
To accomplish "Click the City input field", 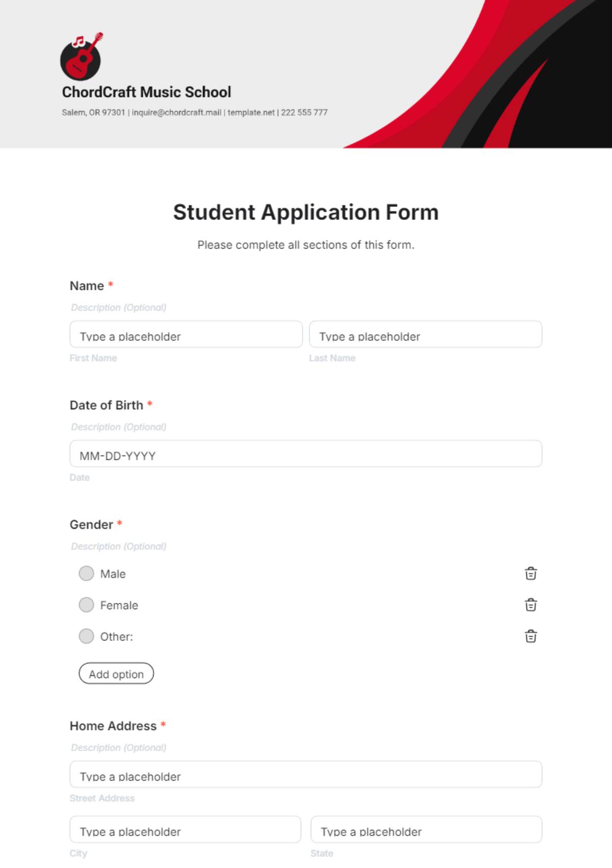I will pyautogui.click(x=185, y=830).
